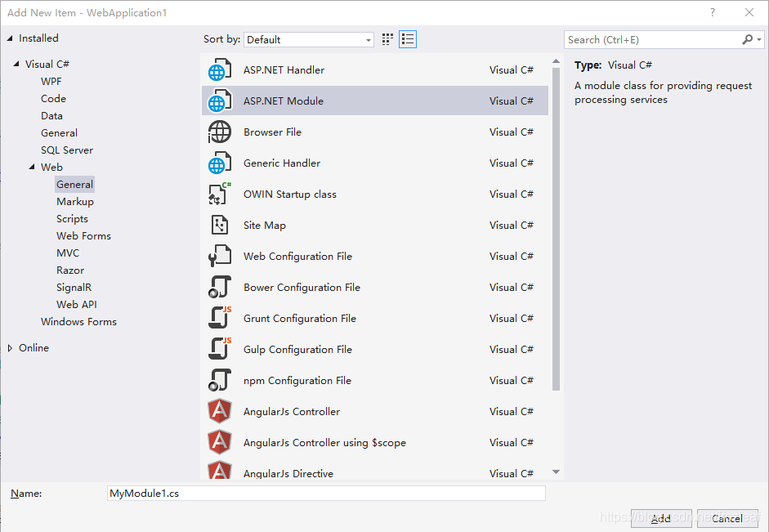
Task: Click the AngularJs Controller icon
Action: click(x=219, y=411)
